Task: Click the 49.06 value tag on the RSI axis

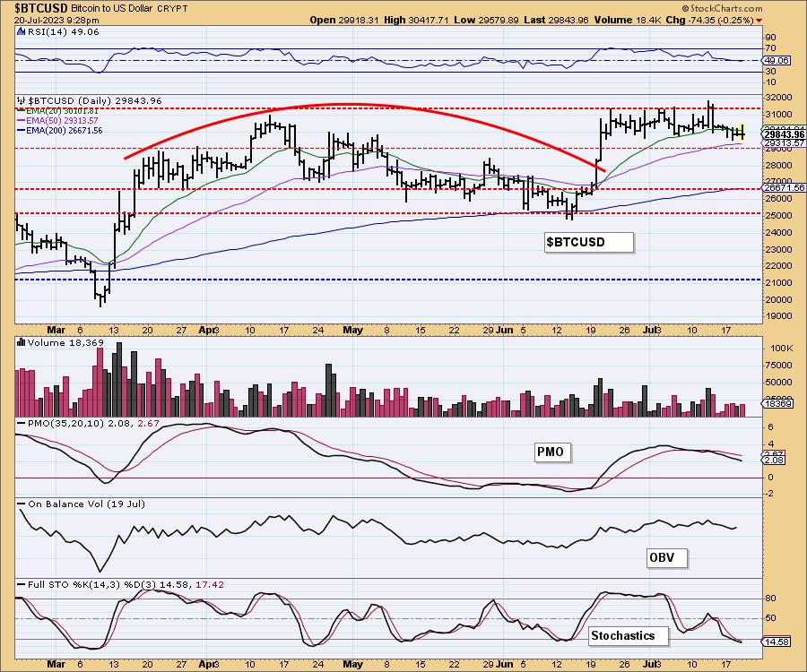Action: (x=778, y=61)
